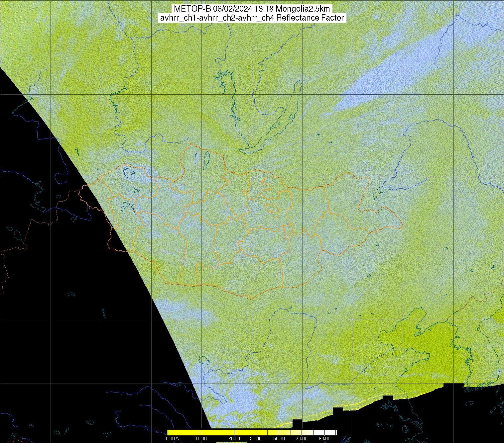Click the 70.00 label on color scale
The image size is (504, 443).
[x=302, y=438]
